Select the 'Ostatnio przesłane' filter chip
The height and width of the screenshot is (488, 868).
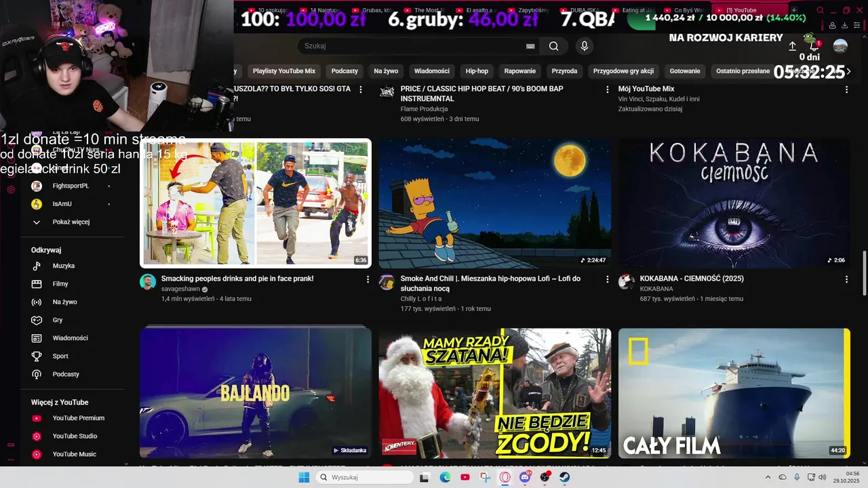743,71
